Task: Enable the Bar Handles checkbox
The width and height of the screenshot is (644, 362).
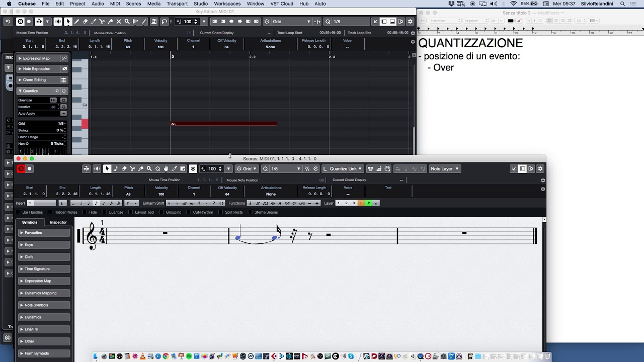Action: [x=18, y=212]
